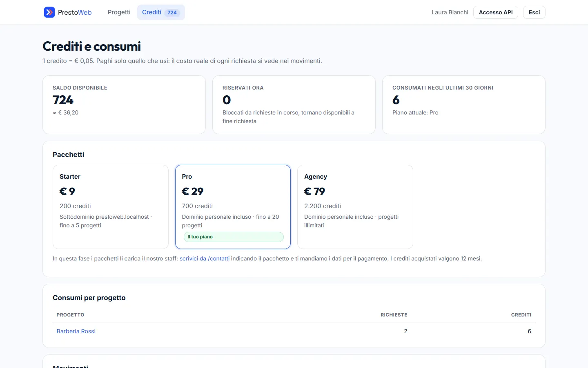Screen dimensions: 588x368
Task: Click the '2.200 crediti' text
Action: click(x=323, y=206)
